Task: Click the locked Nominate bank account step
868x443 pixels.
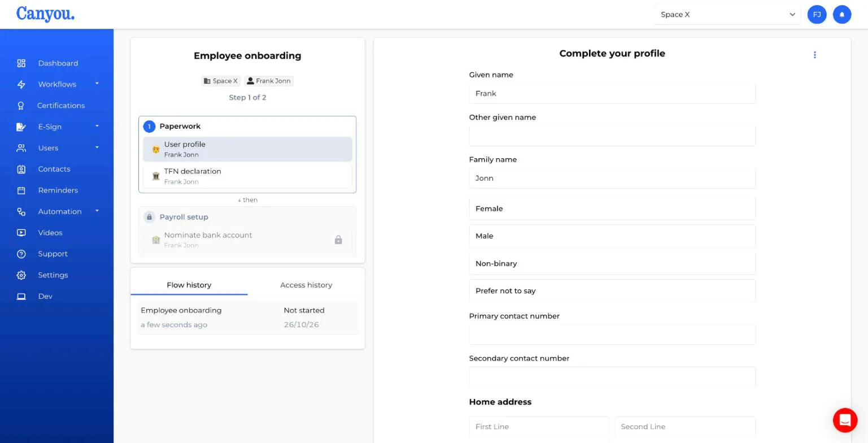Action: (247, 240)
